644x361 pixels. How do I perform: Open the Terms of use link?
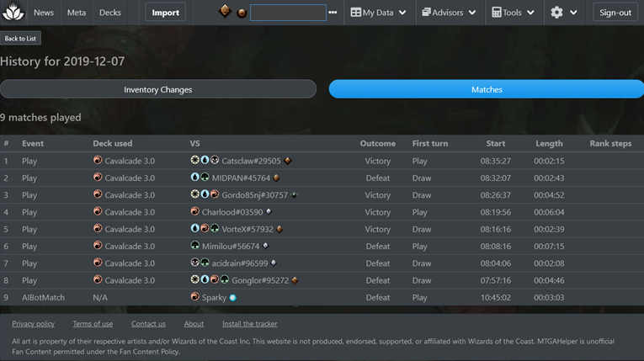tap(93, 324)
